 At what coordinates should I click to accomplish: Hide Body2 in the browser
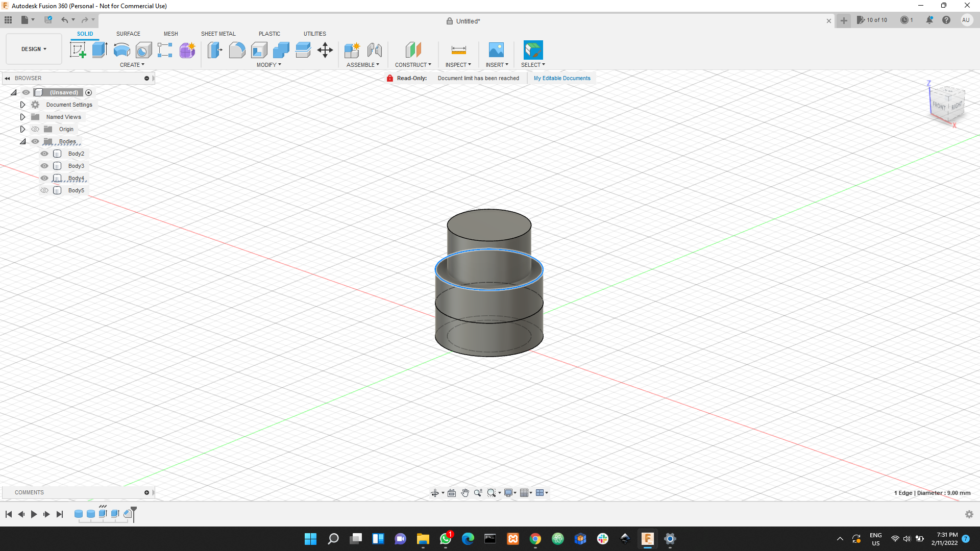click(x=44, y=153)
